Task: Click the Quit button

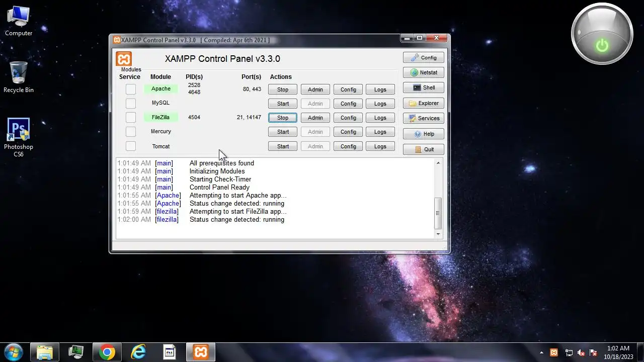Action: [424, 149]
